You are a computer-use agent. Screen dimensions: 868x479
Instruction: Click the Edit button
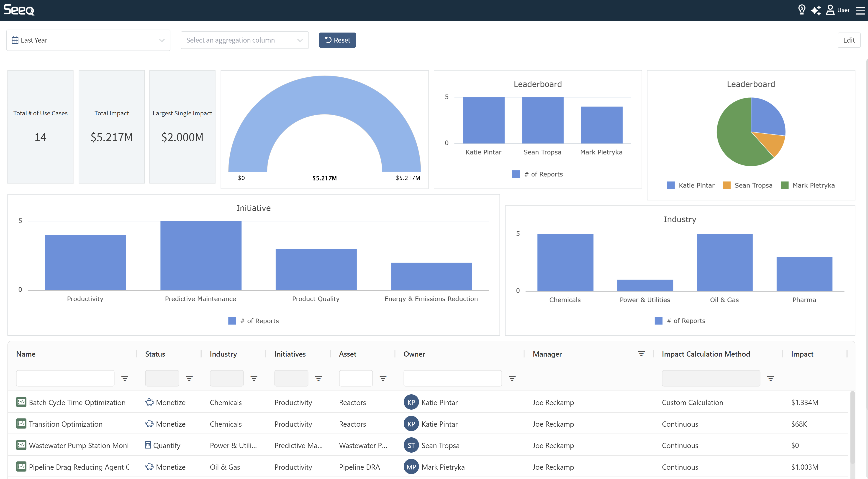[x=848, y=41]
